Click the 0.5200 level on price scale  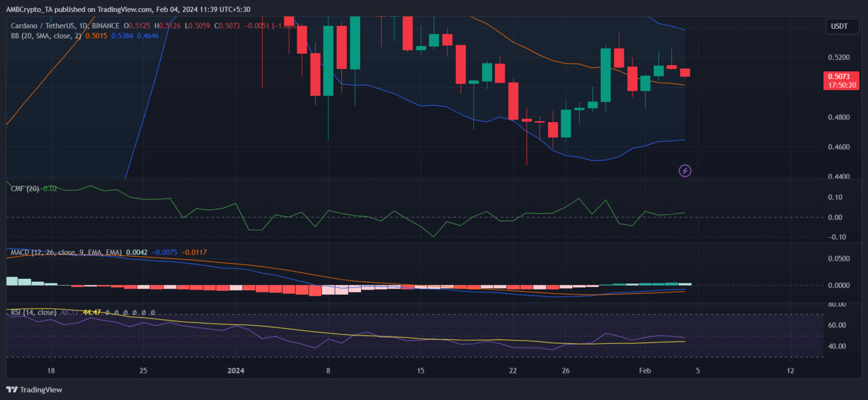coord(838,58)
